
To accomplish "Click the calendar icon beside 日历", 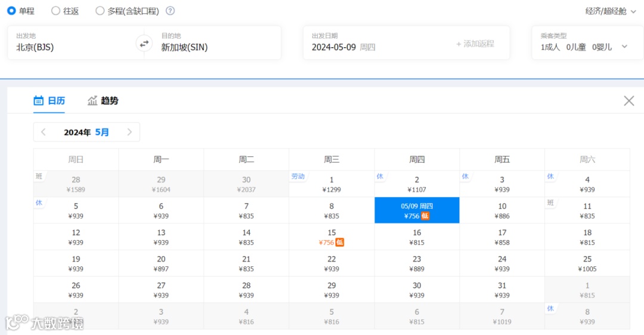I will (39, 100).
